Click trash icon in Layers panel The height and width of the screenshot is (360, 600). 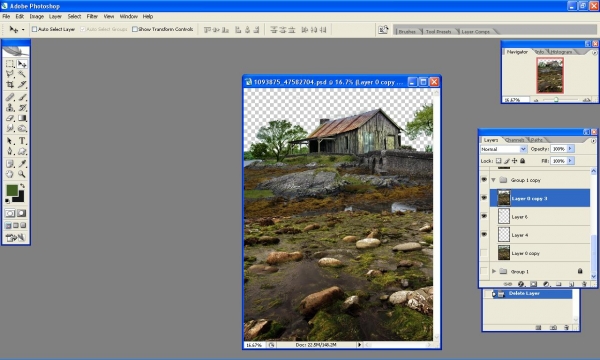(584, 284)
